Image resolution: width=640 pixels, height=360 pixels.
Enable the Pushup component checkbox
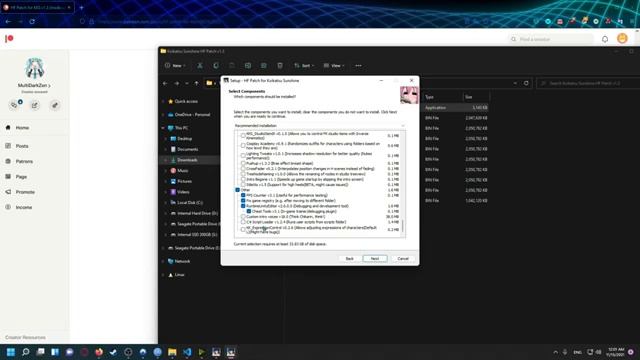(243, 163)
